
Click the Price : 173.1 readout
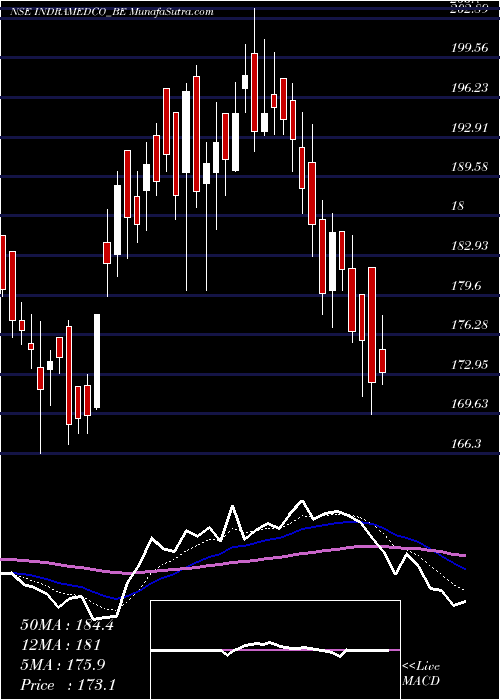pyautogui.click(x=68, y=685)
